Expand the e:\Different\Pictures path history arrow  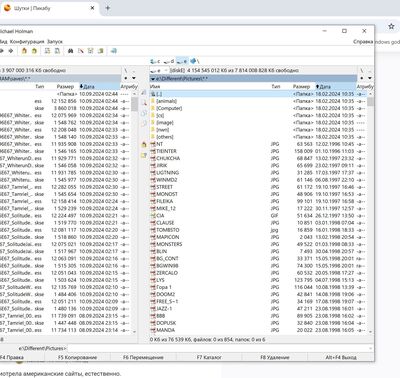pyautogui.click(x=153, y=79)
